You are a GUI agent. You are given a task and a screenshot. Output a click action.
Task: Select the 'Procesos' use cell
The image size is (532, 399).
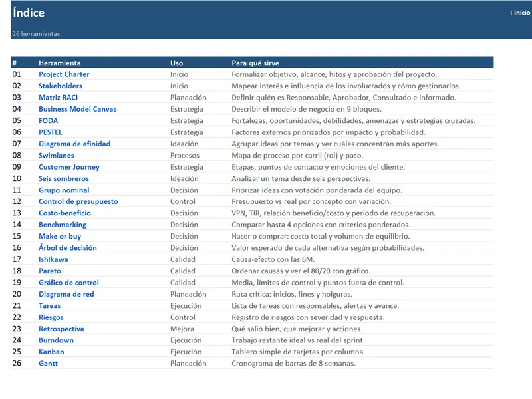tap(185, 155)
